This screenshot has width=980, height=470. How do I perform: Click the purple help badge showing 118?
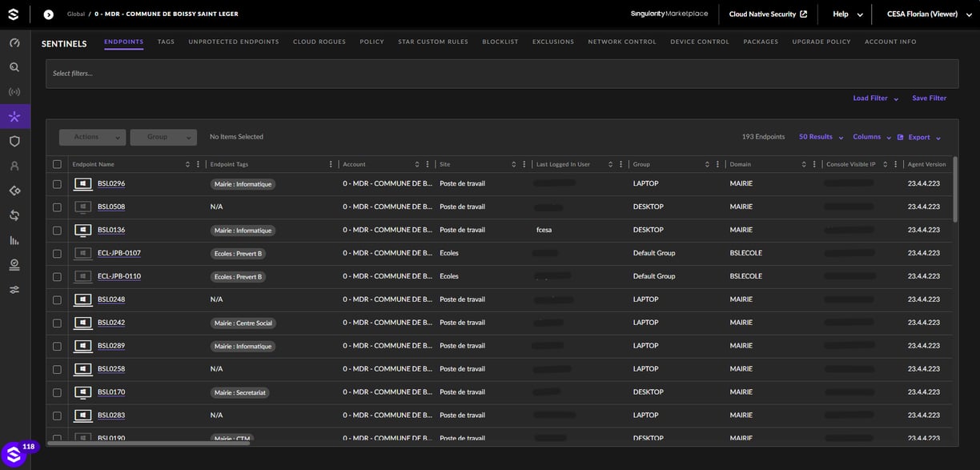[29, 447]
